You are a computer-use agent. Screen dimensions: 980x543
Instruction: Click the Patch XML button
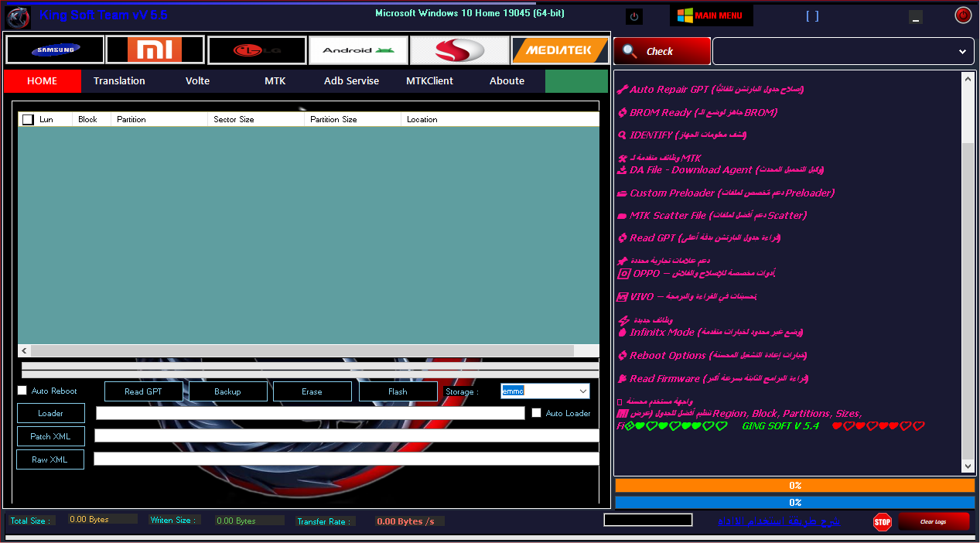[51, 436]
